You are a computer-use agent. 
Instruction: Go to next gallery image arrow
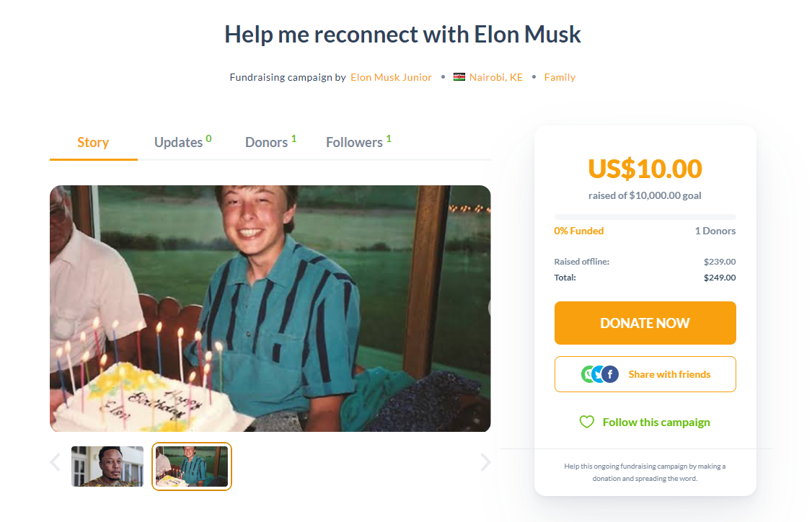click(x=485, y=462)
